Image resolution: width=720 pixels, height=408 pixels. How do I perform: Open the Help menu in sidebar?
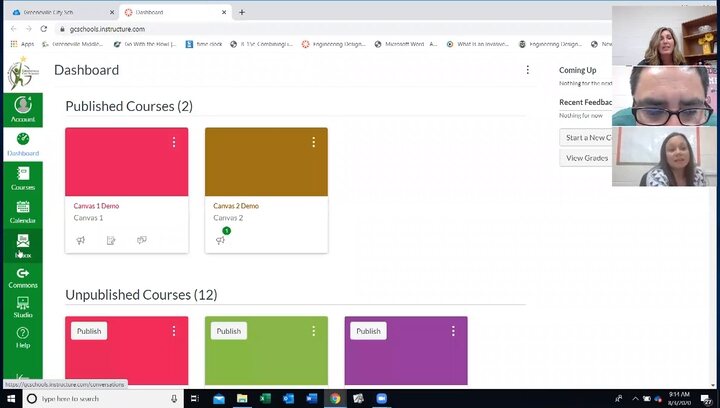coord(22,337)
